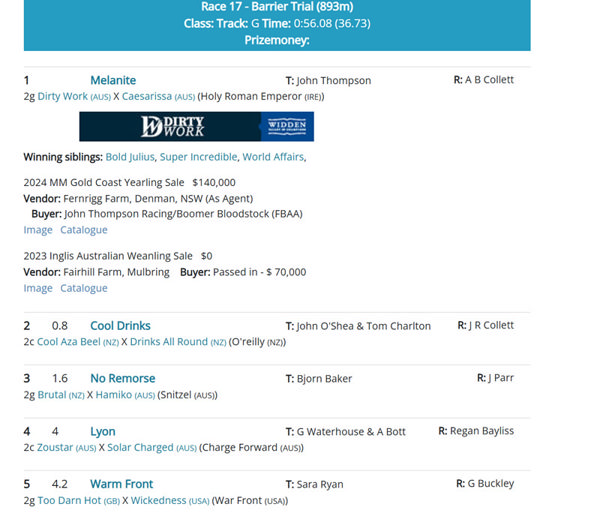Select trainer John O'Shea & Tom Charlton
600x531 pixels.
(364, 326)
